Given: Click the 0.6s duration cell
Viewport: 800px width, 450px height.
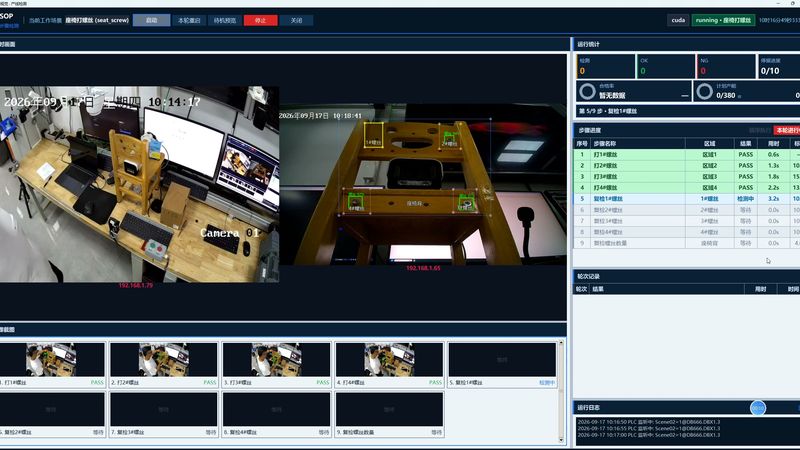Looking at the screenshot, I should [773, 154].
